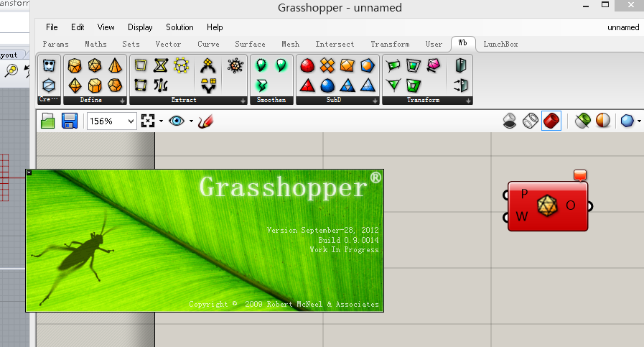Click the zoom extents frame icon
This screenshot has height=347, width=644.
pos(148,121)
